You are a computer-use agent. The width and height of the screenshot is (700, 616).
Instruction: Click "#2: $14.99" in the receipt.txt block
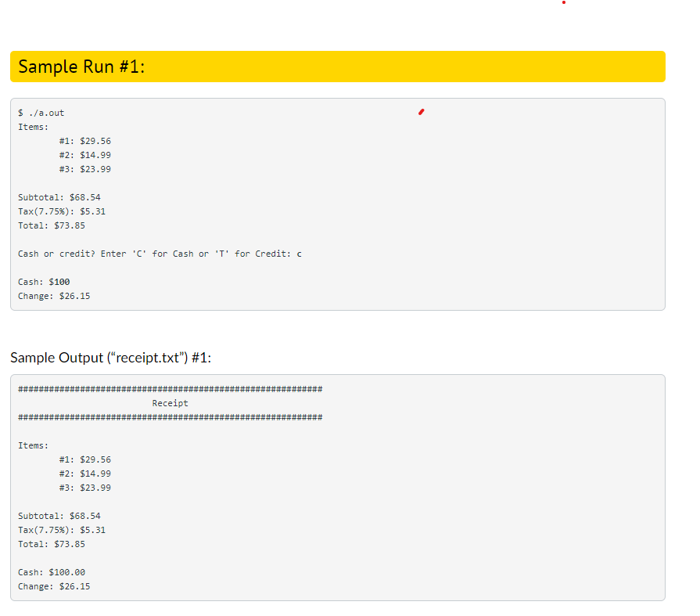[84, 474]
